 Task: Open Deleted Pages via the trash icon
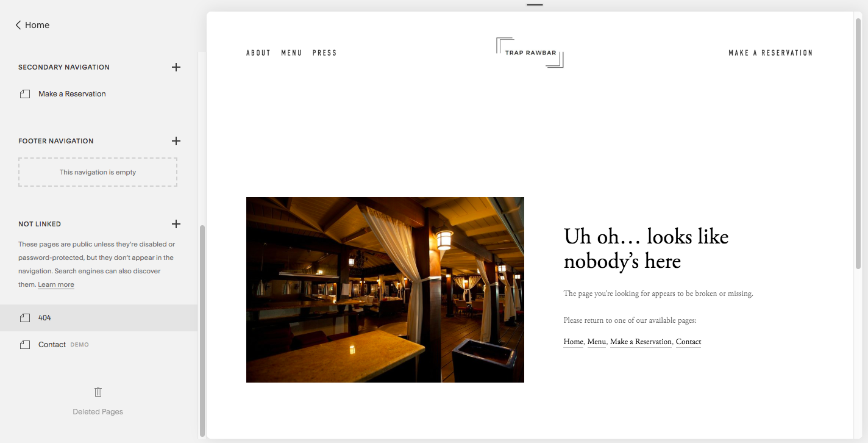click(x=98, y=391)
